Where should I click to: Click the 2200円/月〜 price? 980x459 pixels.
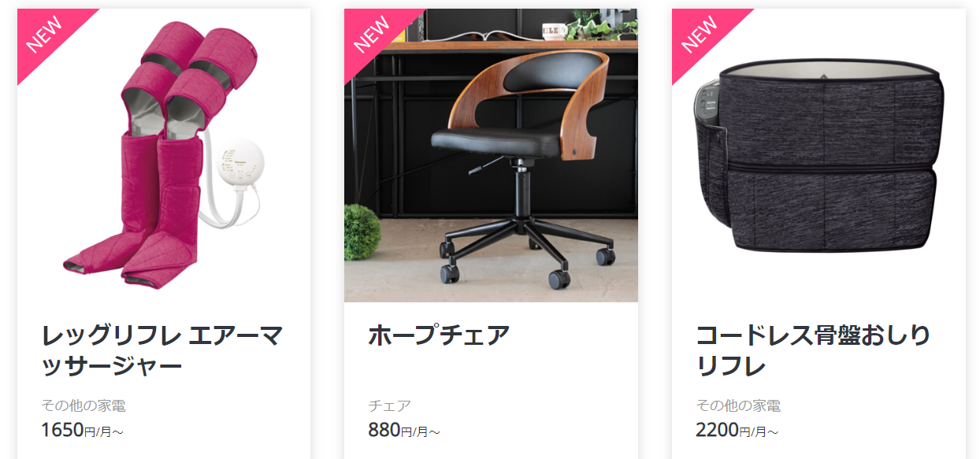coord(737,430)
